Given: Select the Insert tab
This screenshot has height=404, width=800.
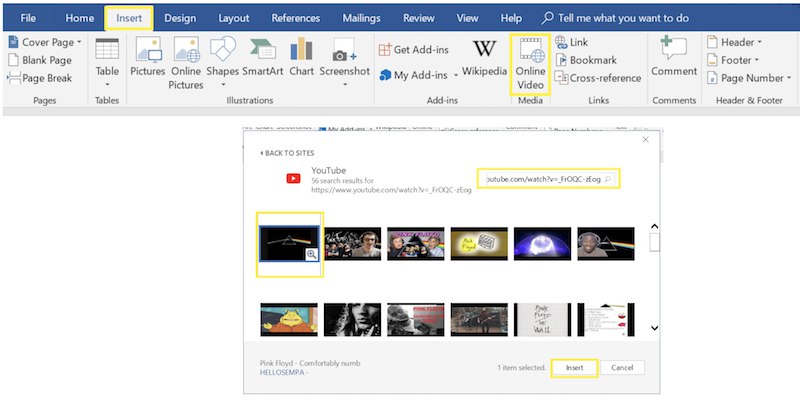Looking at the screenshot, I should pos(129,18).
